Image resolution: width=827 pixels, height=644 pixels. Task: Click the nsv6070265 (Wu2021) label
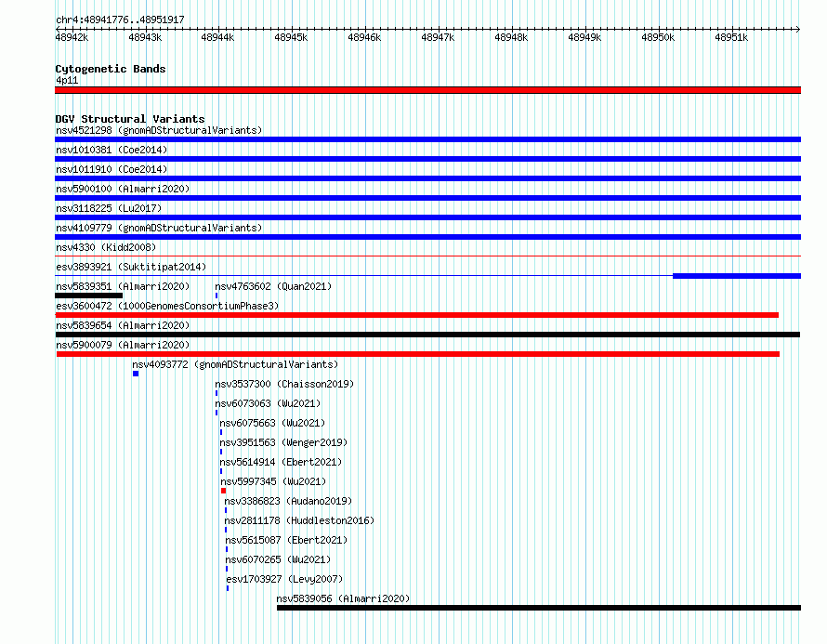(278, 559)
